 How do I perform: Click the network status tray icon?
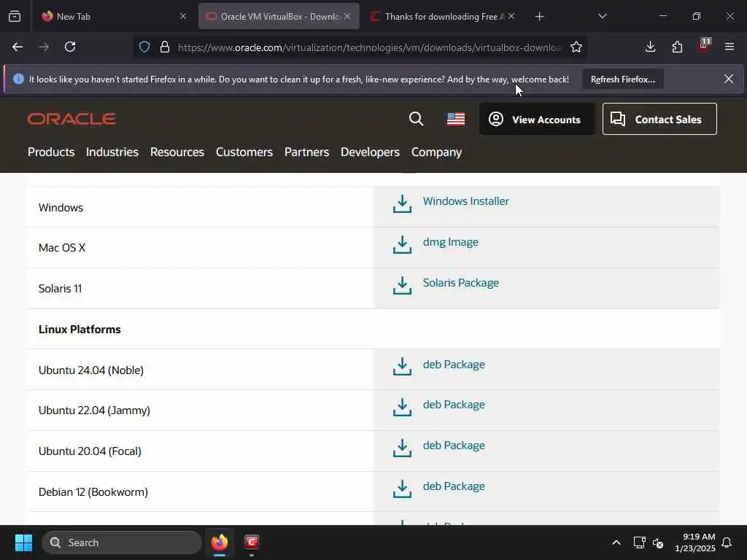click(x=639, y=542)
